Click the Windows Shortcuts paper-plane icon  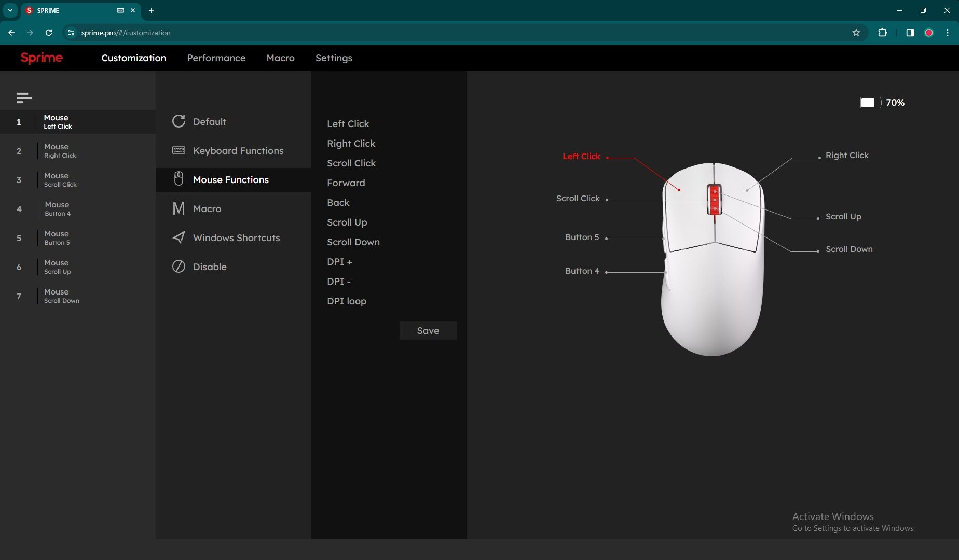click(179, 237)
